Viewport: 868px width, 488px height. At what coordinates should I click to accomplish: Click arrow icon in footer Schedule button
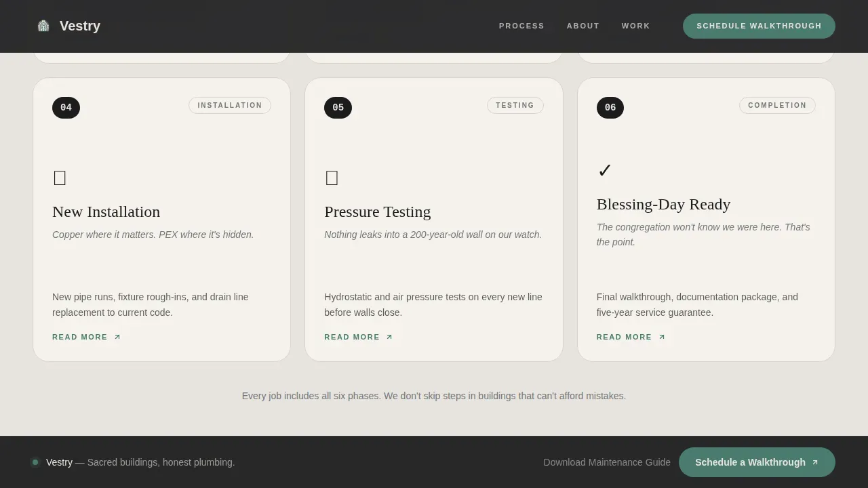pyautogui.click(x=815, y=462)
